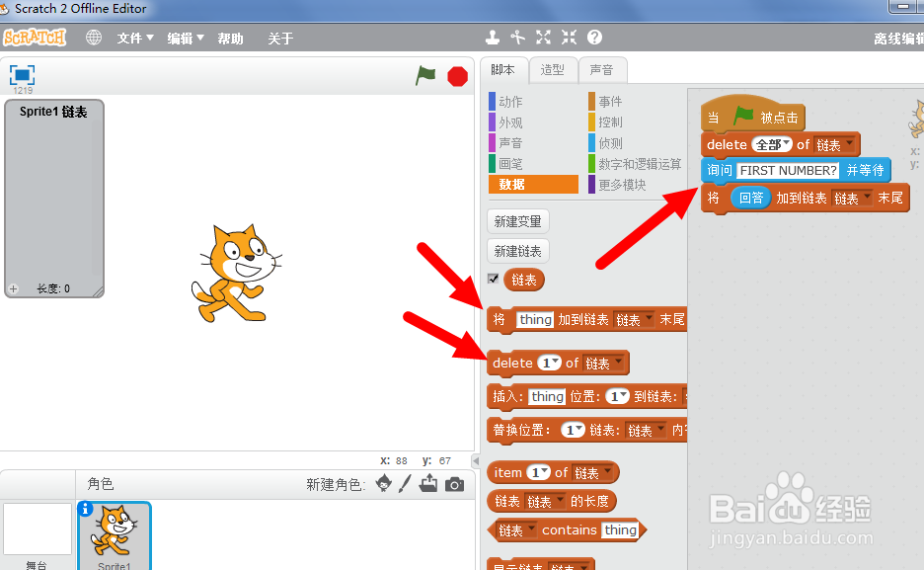Click thing field in 插入 block

pyautogui.click(x=547, y=397)
